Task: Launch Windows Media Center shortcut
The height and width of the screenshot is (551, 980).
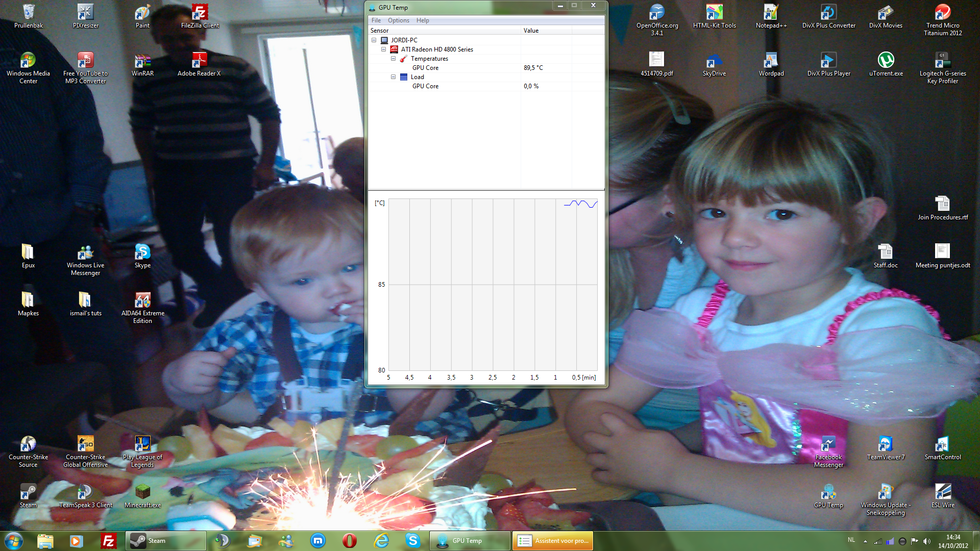Action: (28, 67)
